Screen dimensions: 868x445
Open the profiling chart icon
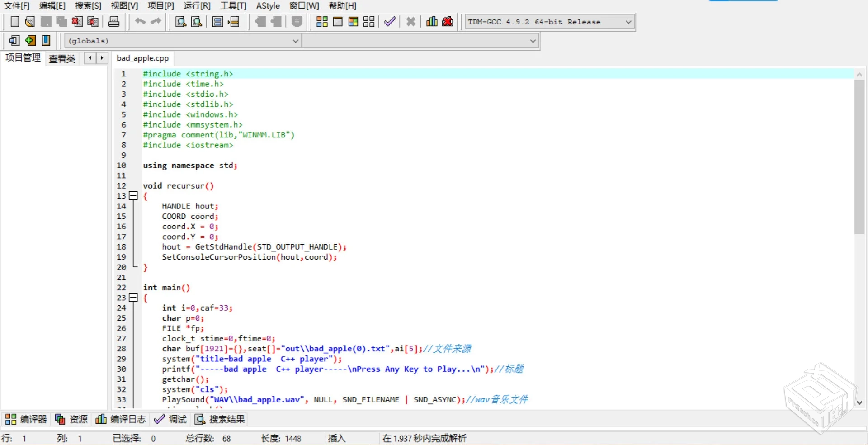click(x=431, y=21)
